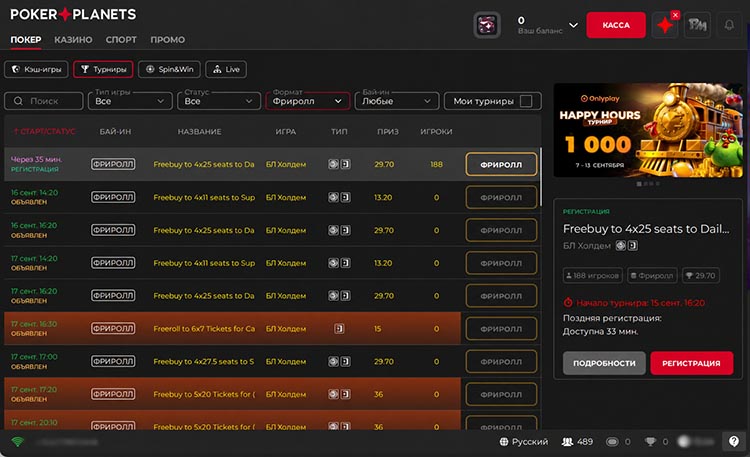The width and height of the screenshot is (750, 457).
Task: Select tournament name in 16 сент. 14:20 row
Action: coord(204,197)
